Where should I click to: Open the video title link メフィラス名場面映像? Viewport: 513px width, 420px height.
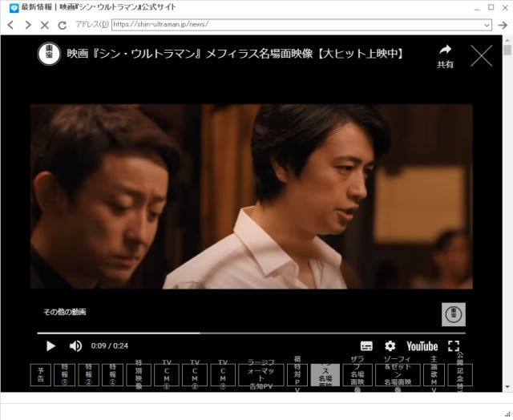point(235,54)
